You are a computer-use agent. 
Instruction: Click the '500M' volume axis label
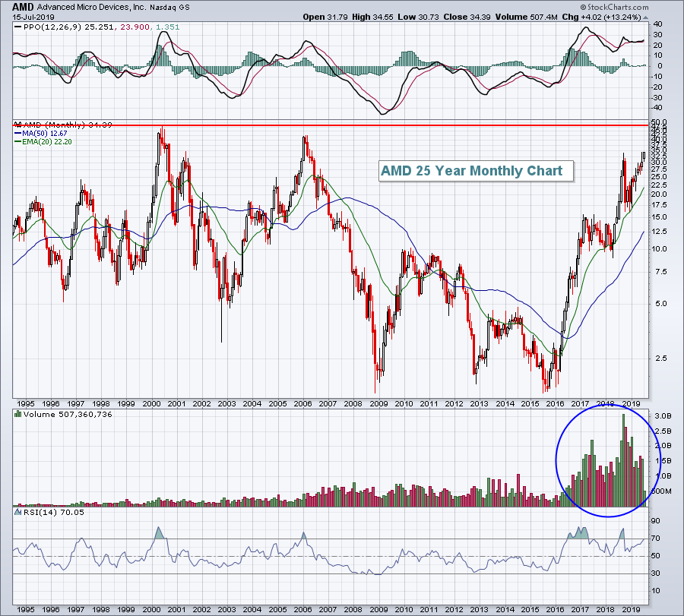(663, 491)
